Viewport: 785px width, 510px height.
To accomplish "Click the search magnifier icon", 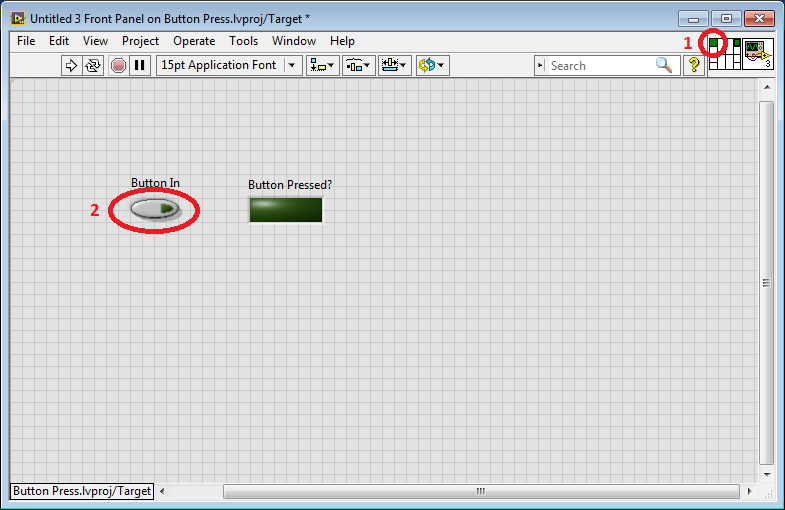I will click(x=664, y=65).
